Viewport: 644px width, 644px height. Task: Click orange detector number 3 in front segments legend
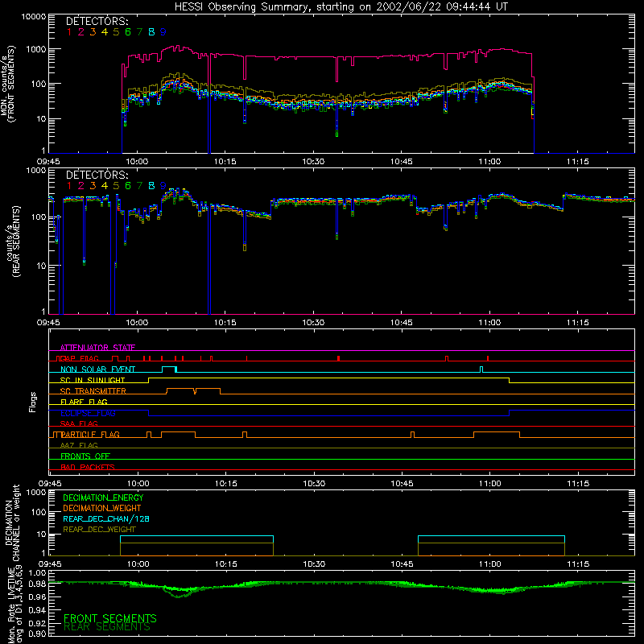click(x=93, y=32)
